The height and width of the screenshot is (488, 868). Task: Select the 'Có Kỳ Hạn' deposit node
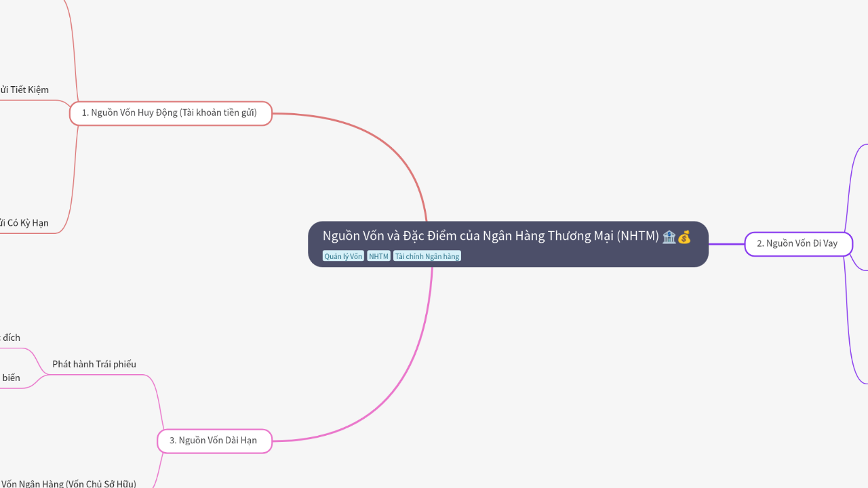coord(24,222)
